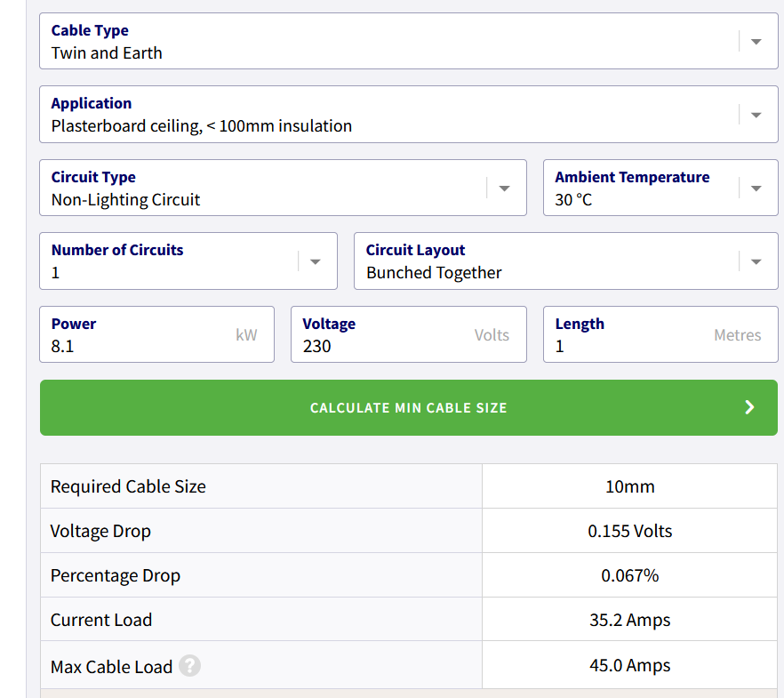Click the 0.155 Volts voltage drop value
Viewport: 784px width, 698px height.
[629, 531]
